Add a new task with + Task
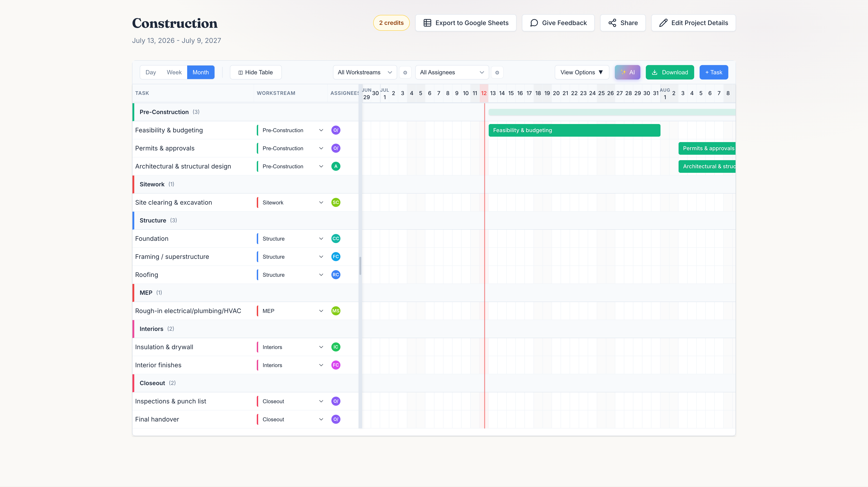The height and width of the screenshot is (487, 868). pyautogui.click(x=714, y=73)
